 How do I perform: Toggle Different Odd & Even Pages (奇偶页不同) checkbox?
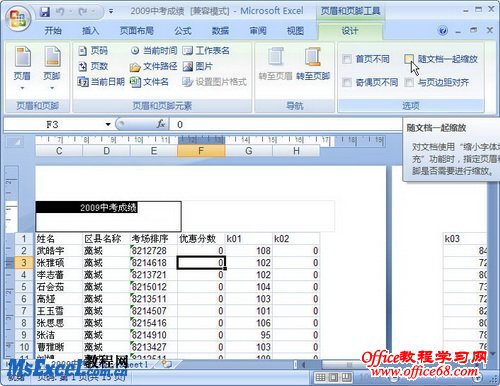coord(347,82)
